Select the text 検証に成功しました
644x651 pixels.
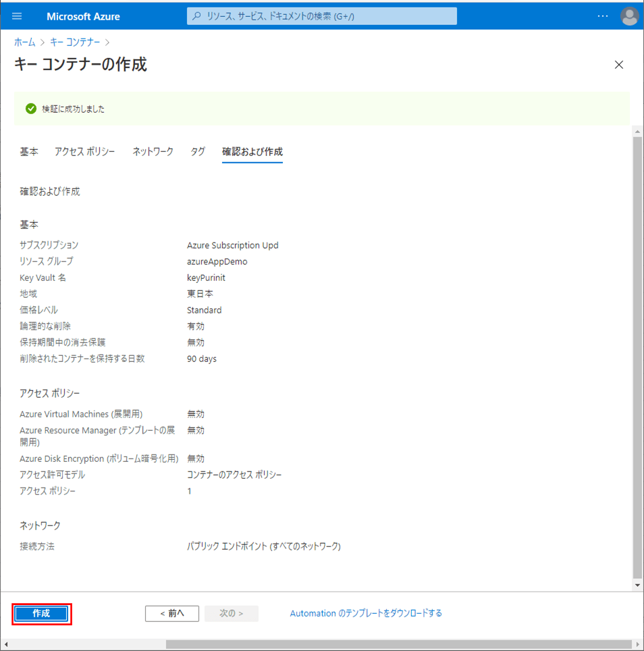[73, 109]
